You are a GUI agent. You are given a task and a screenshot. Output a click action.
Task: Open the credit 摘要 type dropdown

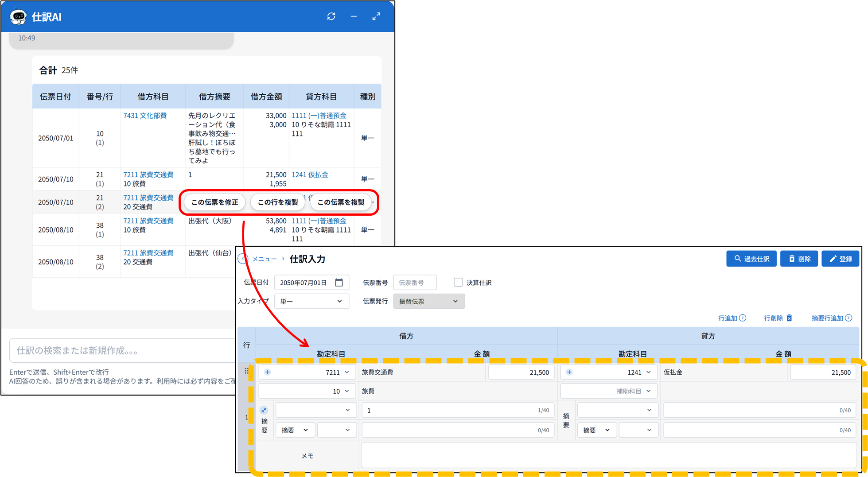(x=597, y=430)
